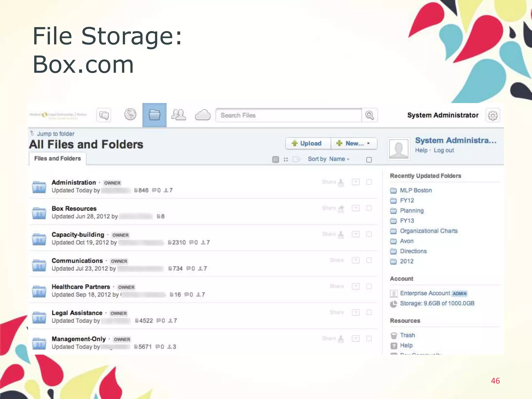The width and height of the screenshot is (532, 399).
Task: Check the Management-Only row checkbox
Action: (x=369, y=338)
